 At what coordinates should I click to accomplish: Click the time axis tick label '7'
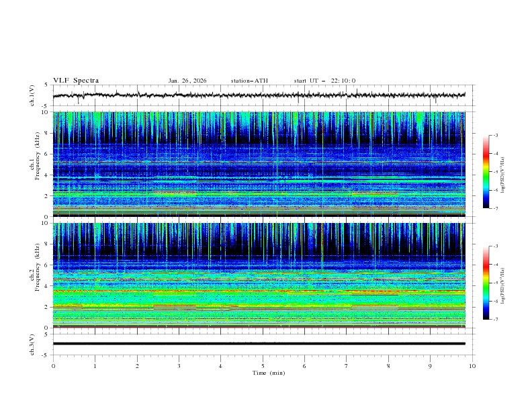pyautogui.click(x=347, y=366)
